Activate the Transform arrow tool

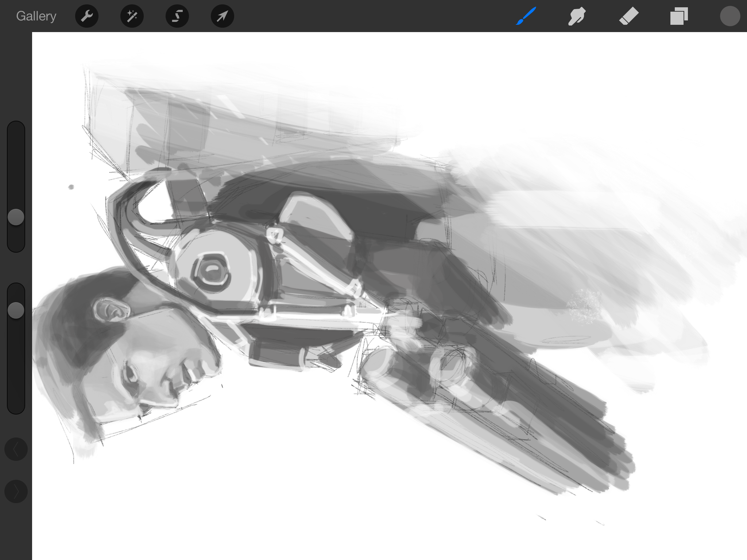222,16
